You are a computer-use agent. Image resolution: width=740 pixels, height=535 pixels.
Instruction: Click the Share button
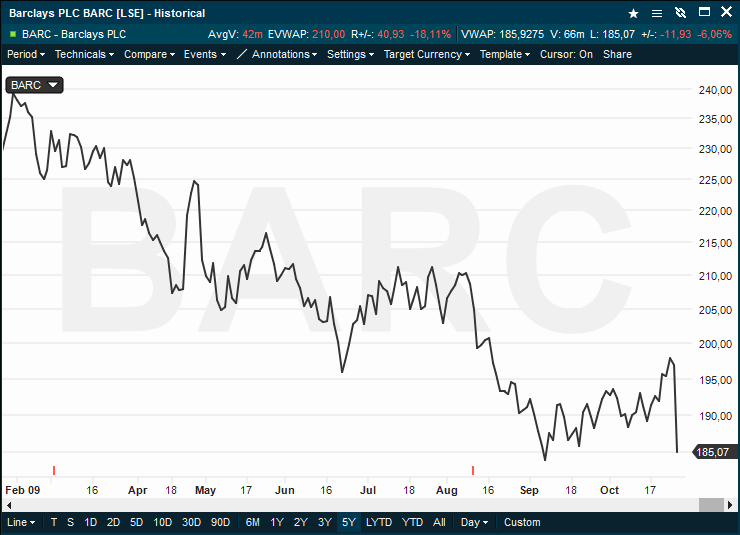tap(617, 54)
